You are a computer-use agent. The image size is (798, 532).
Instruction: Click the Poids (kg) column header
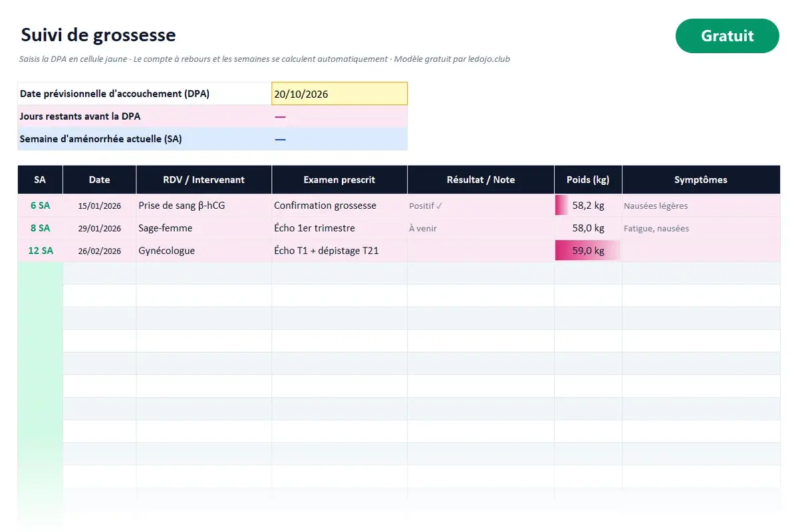pos(588,180)
